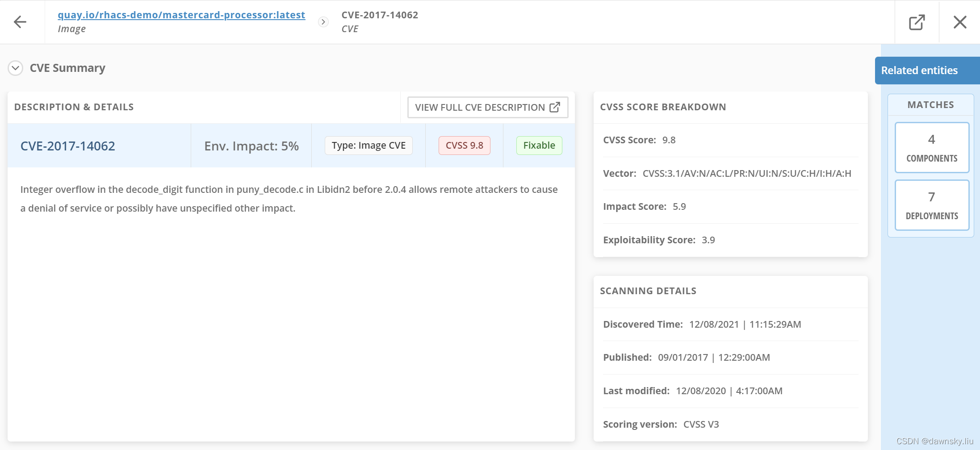Viewport: 980px width, 450px height.
Task: Collapse the CVE Summary section
Action: coord(16,68)
